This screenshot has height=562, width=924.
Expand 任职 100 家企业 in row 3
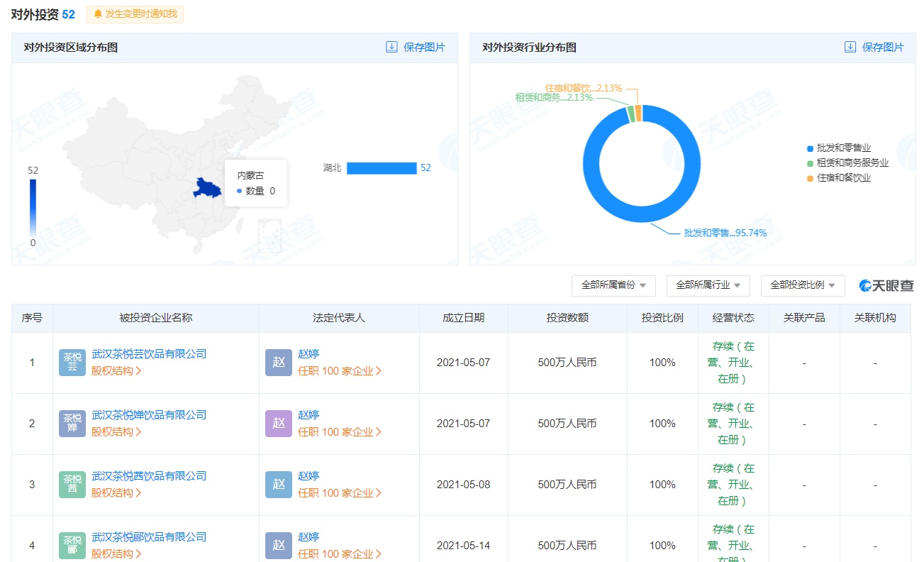coord(340,492)
